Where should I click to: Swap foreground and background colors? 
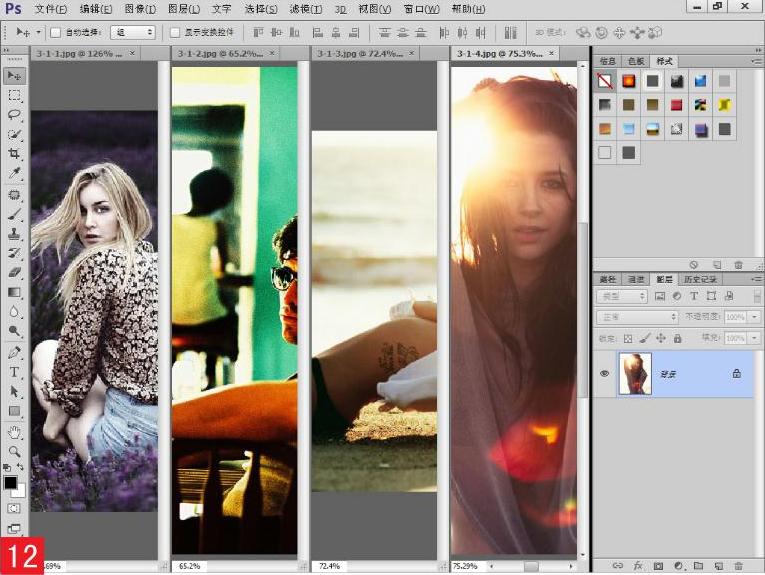(x=20, y=467)
